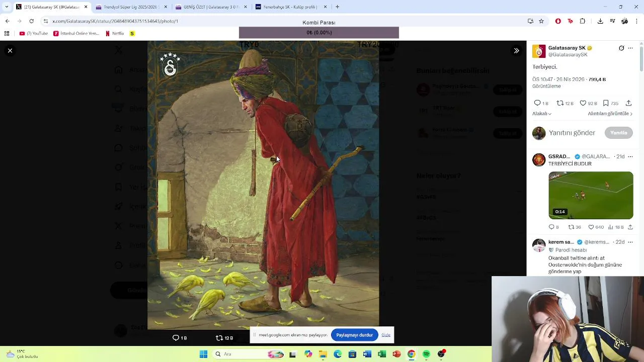The width and height of the screenshot is (644, 362).
Task: Click the address bar URL
Action: click(115, 21)
